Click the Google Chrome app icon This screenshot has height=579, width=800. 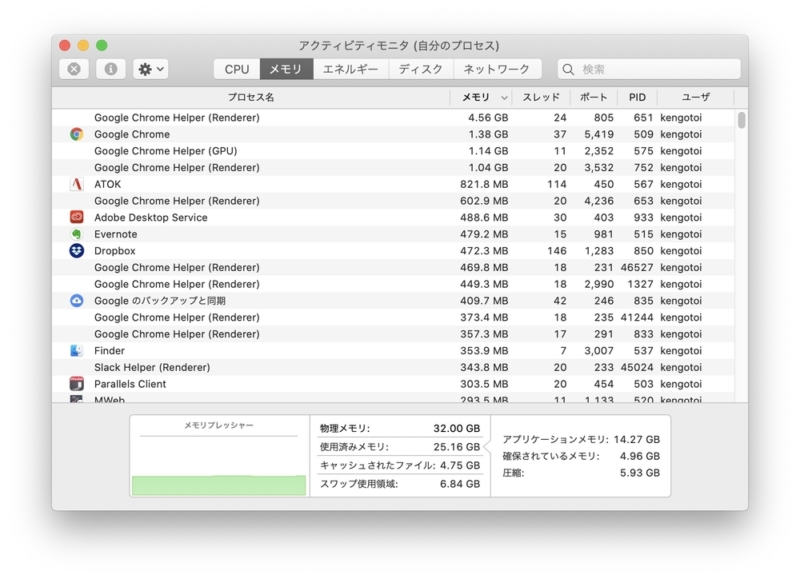point(77,134)
